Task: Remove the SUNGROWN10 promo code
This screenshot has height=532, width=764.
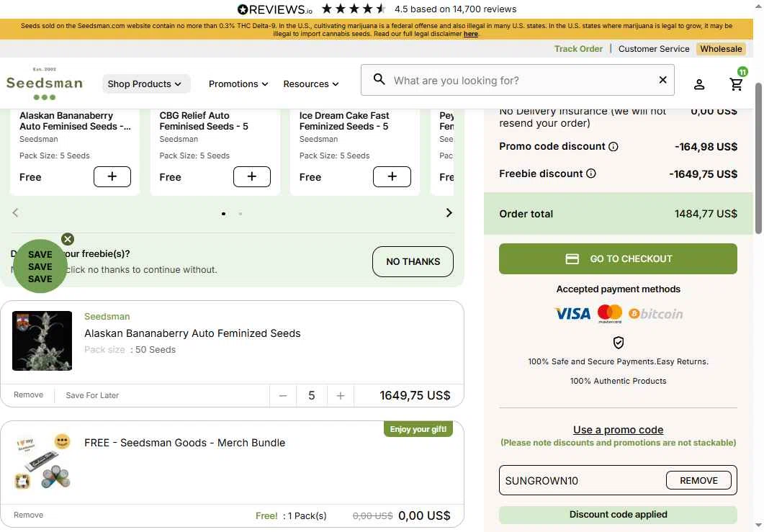Action: coord(698,480)
